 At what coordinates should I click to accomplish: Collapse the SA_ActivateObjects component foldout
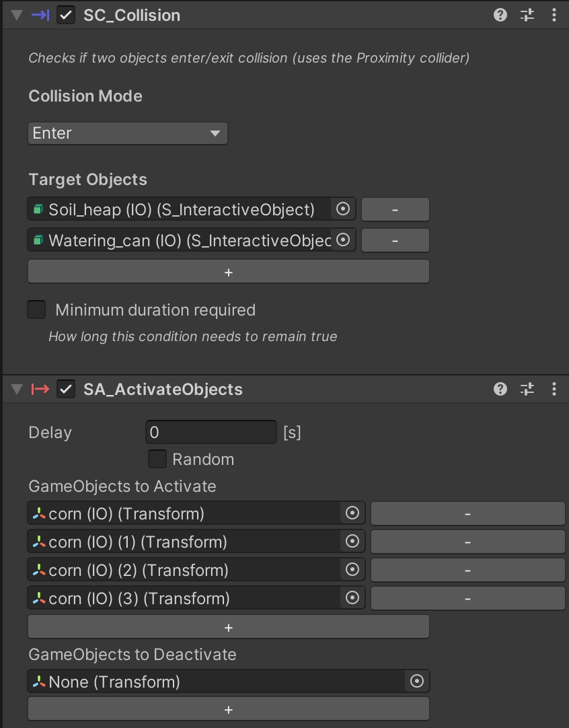pos(17,389)
